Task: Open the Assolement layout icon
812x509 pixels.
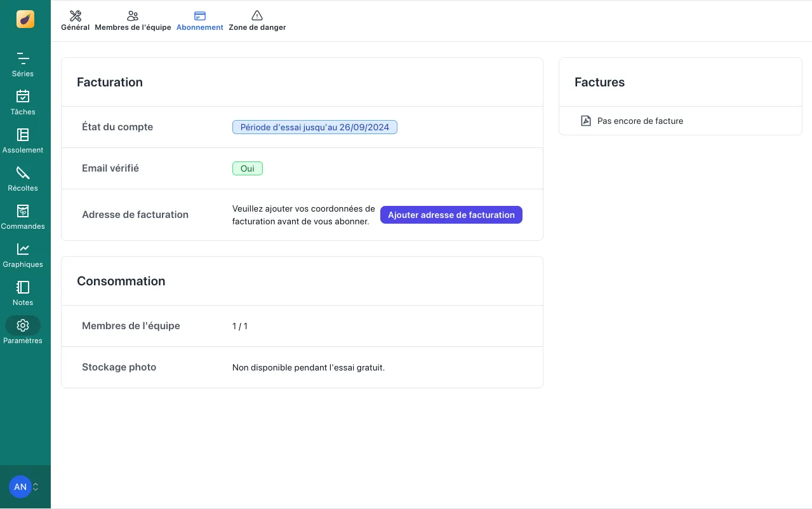Action: pos(23,135)
